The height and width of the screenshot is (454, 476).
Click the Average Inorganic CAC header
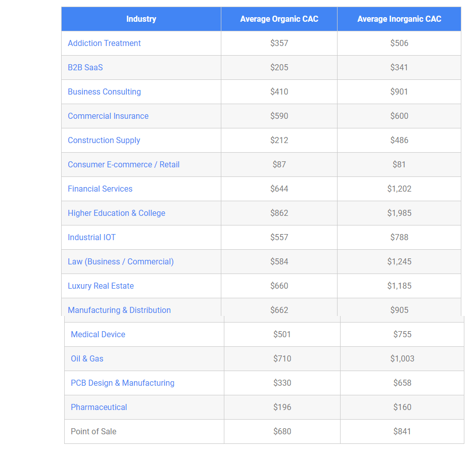(x=399, y=19)
